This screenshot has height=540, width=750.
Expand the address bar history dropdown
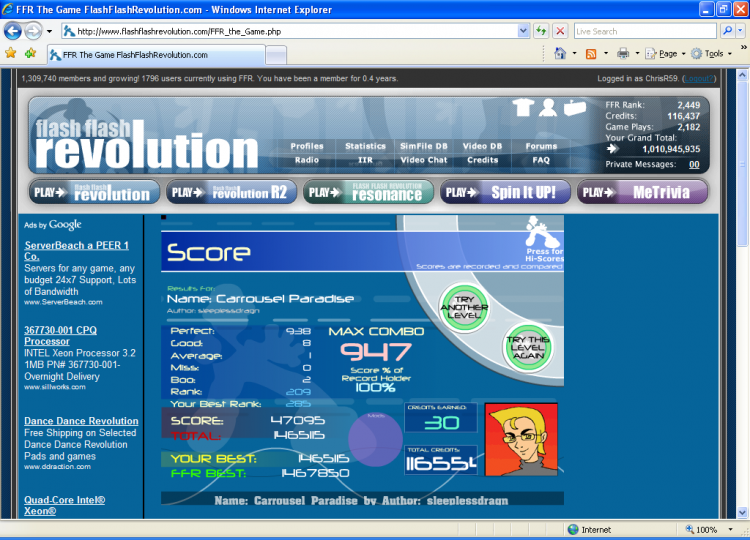tap(523, 32)
